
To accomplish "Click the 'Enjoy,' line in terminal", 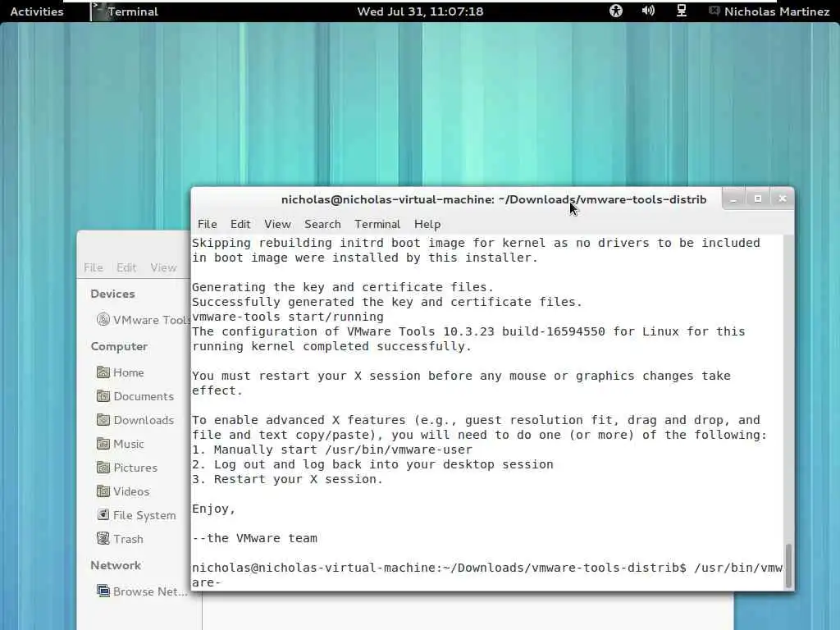I will (214, 509).
